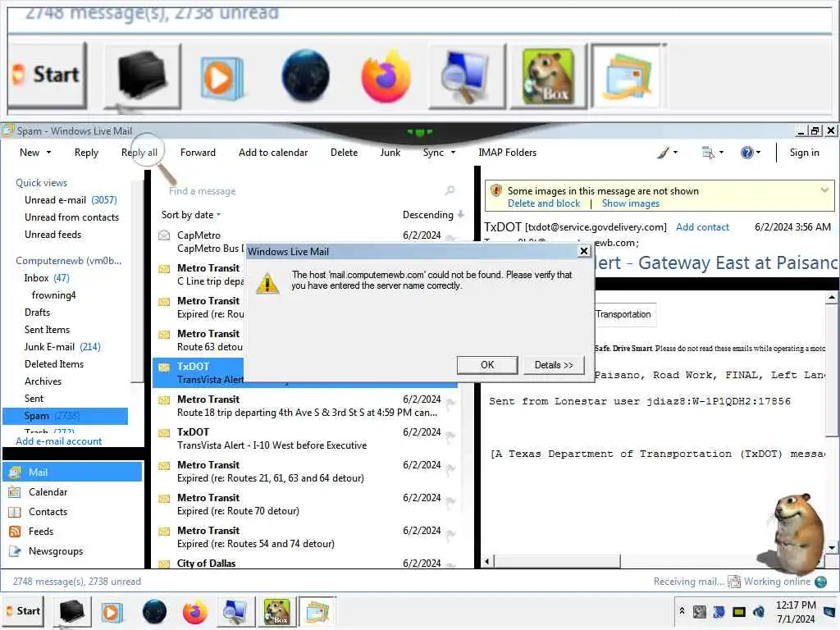Click the search magnifier icon
840x630 pixels.
(x=450, y=190)
